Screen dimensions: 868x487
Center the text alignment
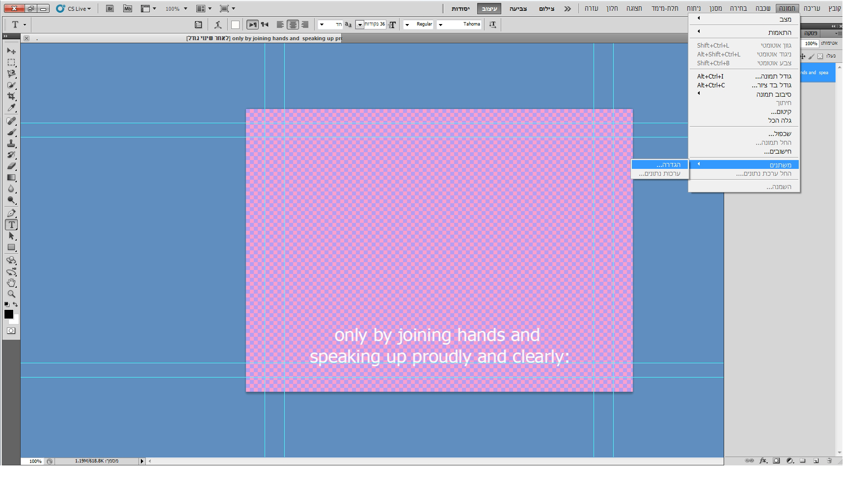[293, 25]
